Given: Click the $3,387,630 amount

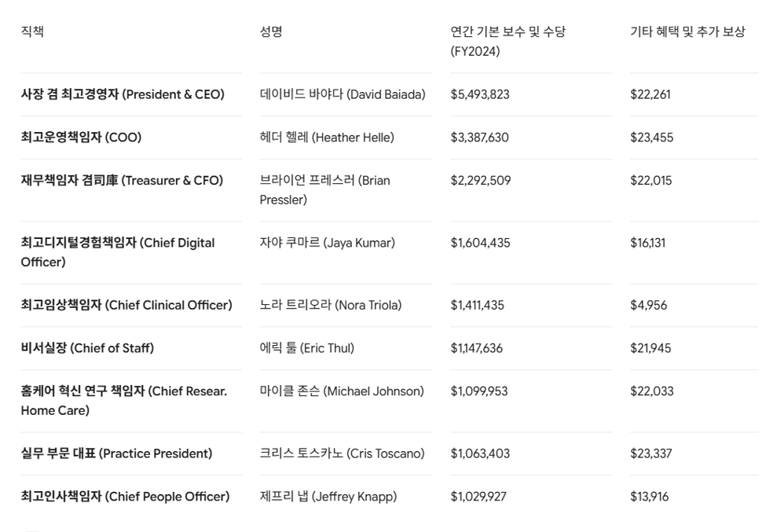Looking at the screenshot, I should click(480, 138).
